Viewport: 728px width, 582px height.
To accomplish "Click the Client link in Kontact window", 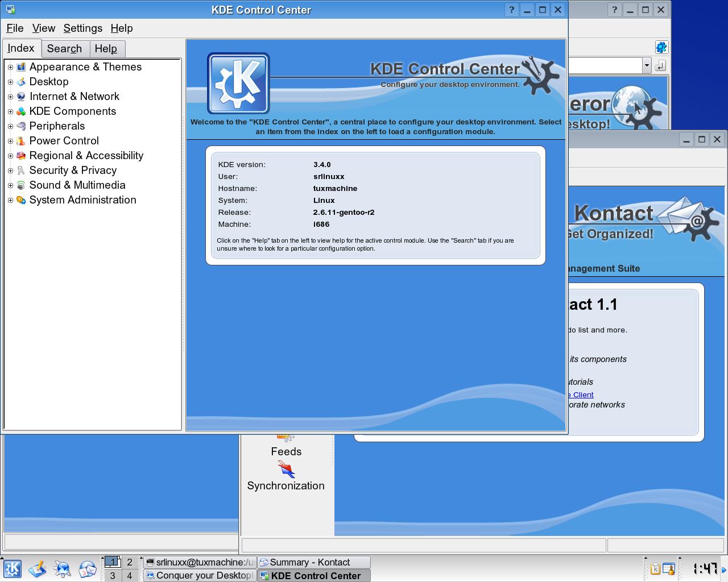I will pyautogui.click(x=581, y=394).
